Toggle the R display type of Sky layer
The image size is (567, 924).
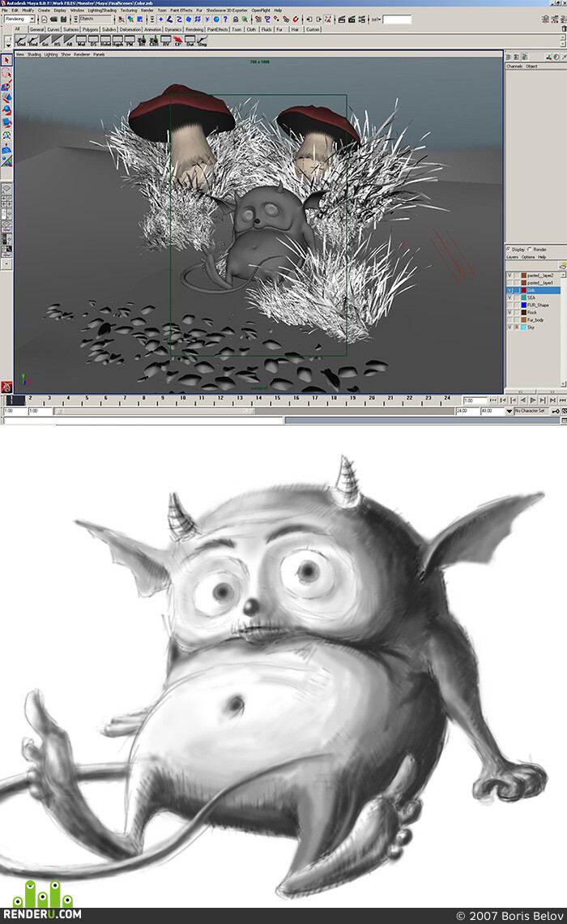516,327
